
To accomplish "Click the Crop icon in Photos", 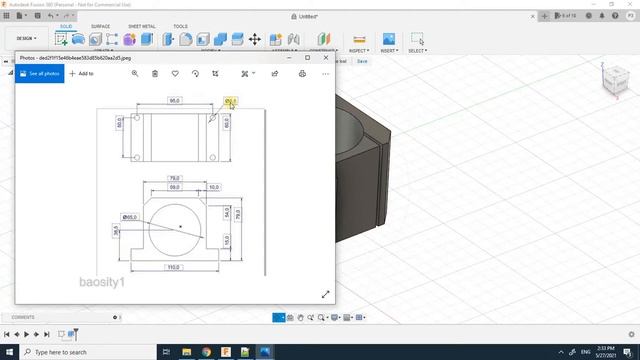I will coord(215,73).
